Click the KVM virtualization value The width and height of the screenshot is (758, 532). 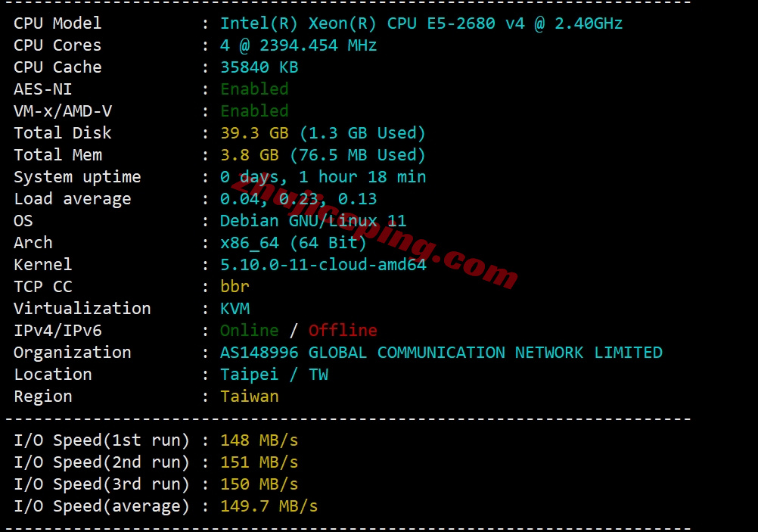point(235,309)
